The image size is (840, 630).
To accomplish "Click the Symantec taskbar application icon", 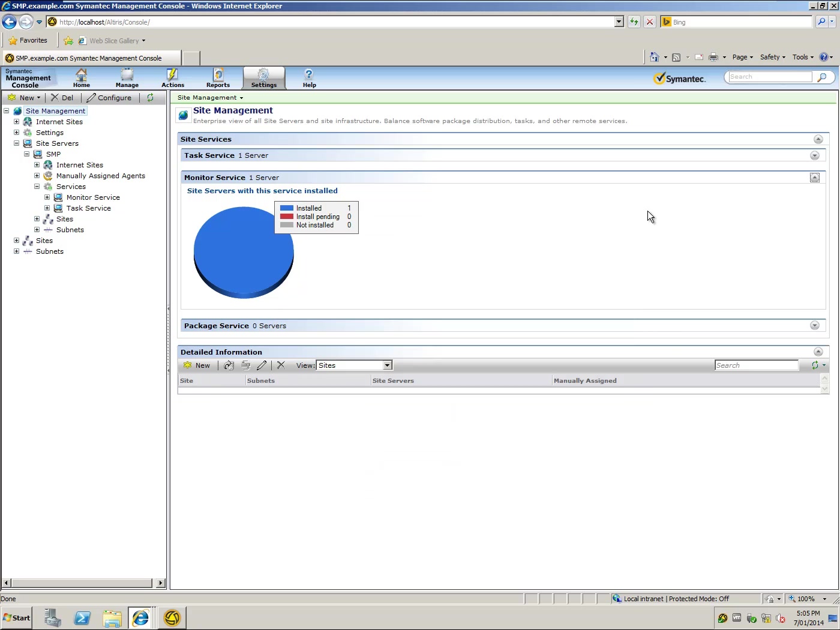I will pyautogui.click(x=172, y=617).
